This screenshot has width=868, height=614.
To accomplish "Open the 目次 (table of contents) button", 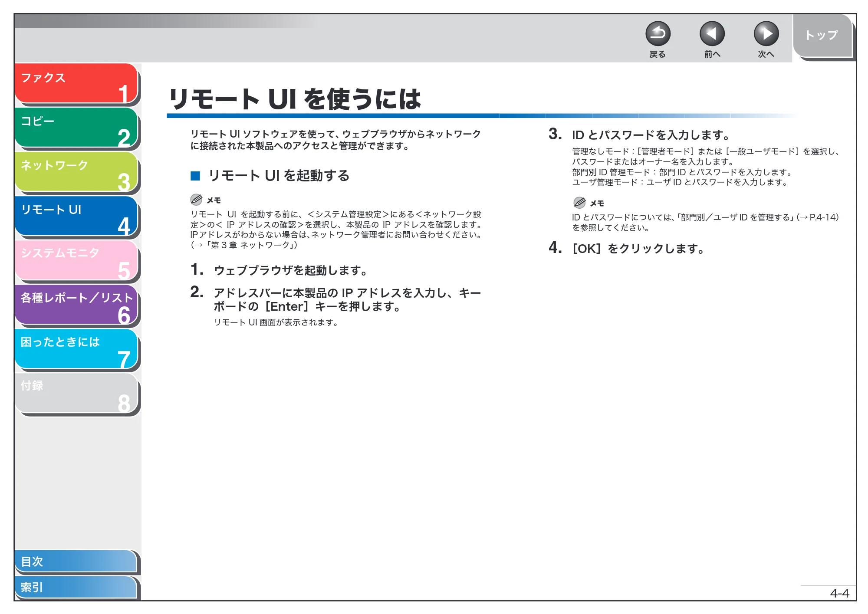I will click(76, 561).
